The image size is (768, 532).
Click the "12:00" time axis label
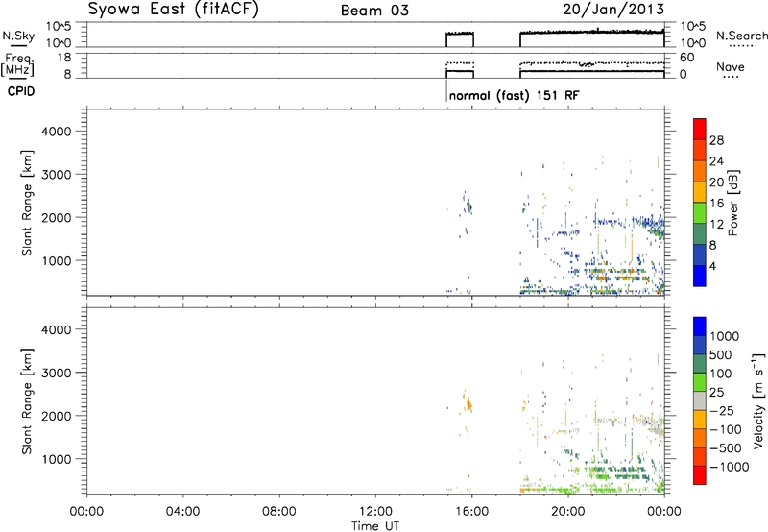tap(375, 512)
